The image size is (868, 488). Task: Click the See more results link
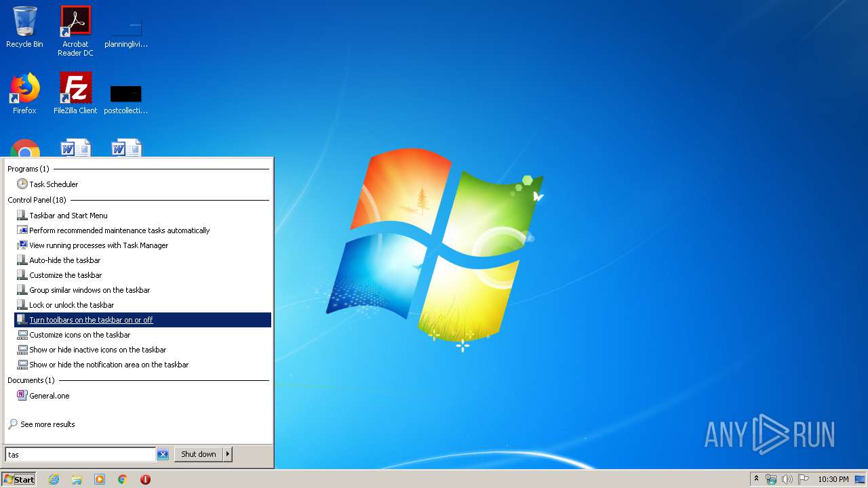pyautogui.click(x=41, y=424)
